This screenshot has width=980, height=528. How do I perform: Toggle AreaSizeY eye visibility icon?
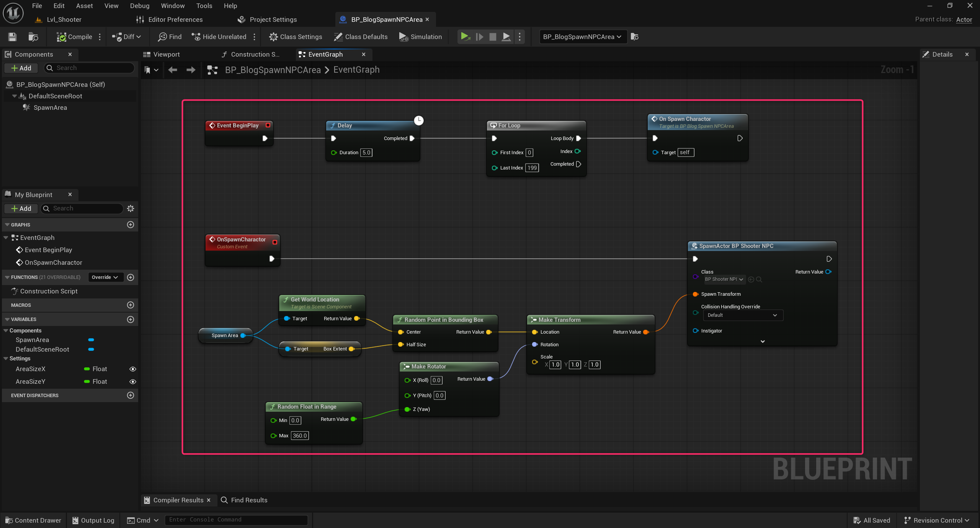(x=132, y=382)
